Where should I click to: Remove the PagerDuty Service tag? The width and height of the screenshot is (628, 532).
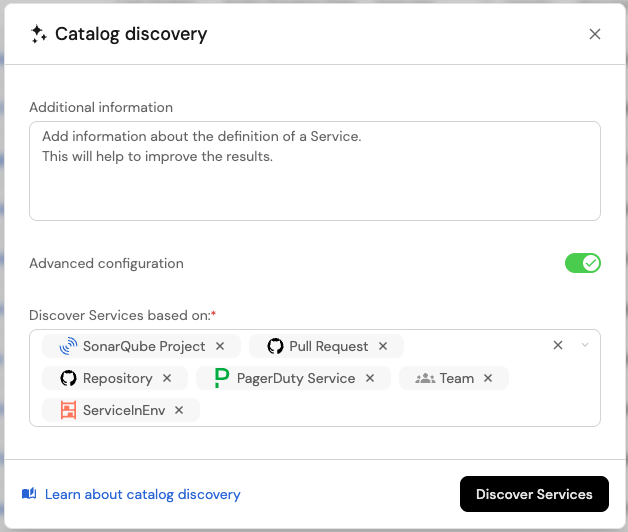pos(370,378)
